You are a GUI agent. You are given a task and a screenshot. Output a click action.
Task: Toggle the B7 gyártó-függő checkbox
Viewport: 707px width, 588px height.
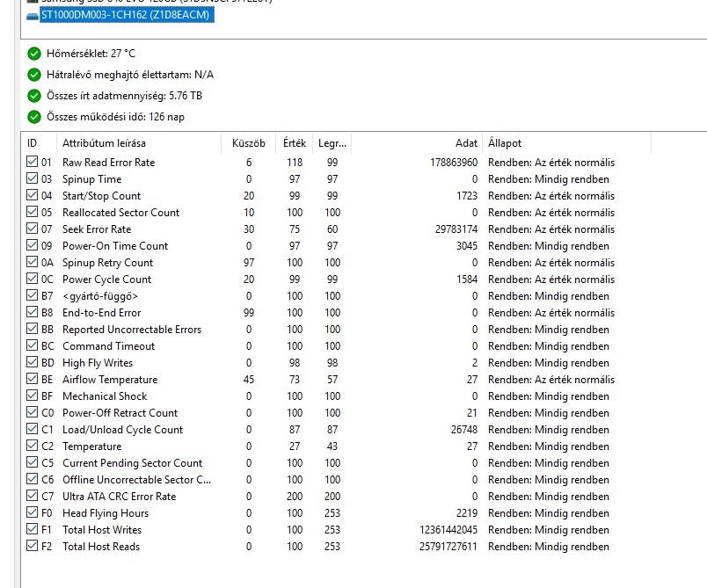32,294
